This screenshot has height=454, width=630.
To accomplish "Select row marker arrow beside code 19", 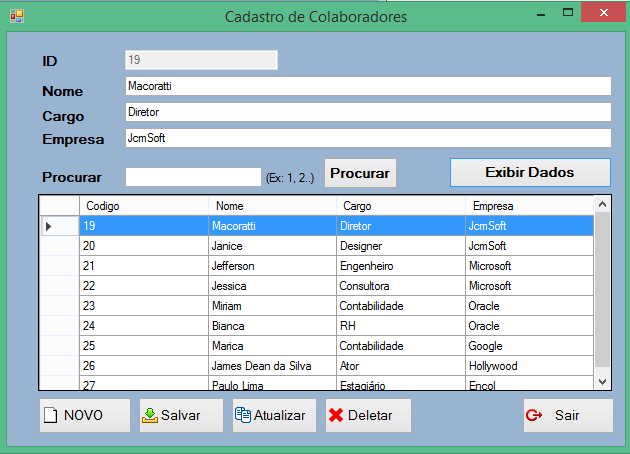I will pyautogui.click(x=49, y=227).
